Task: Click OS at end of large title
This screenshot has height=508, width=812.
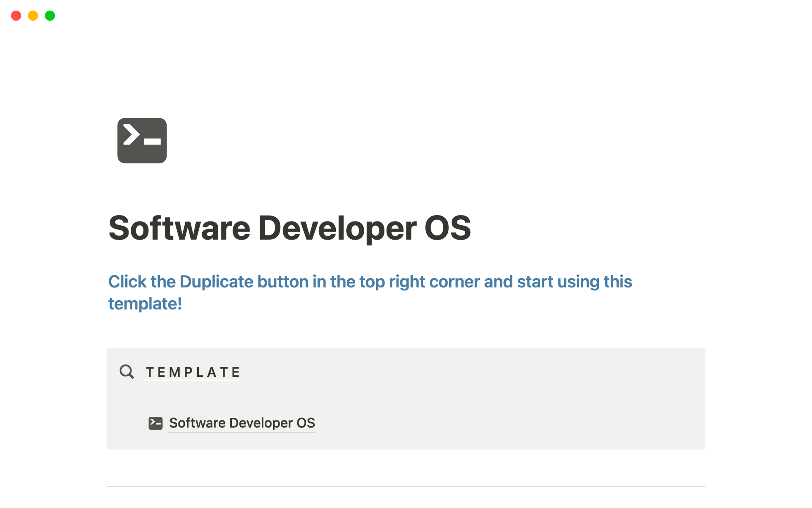Action: pos(447,228)
